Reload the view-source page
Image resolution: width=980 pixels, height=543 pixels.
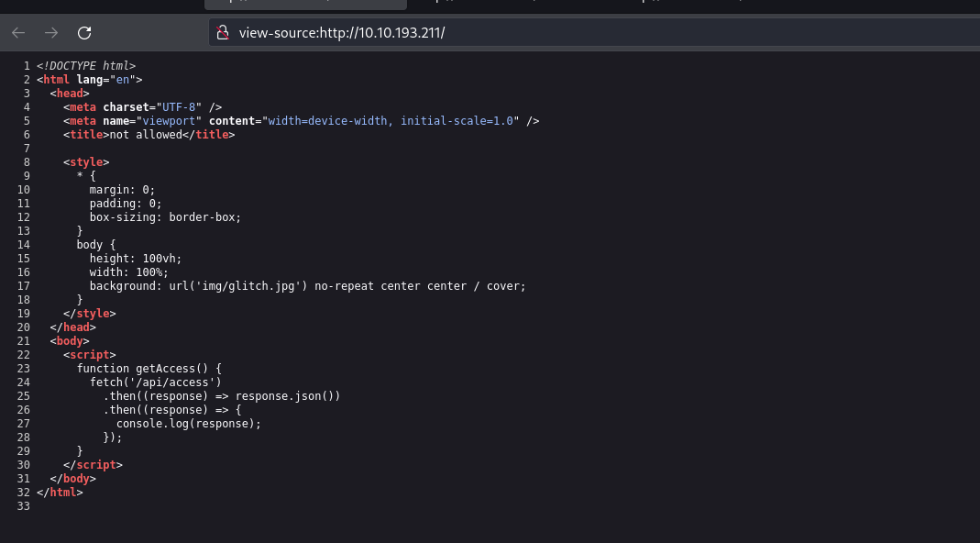84,33
